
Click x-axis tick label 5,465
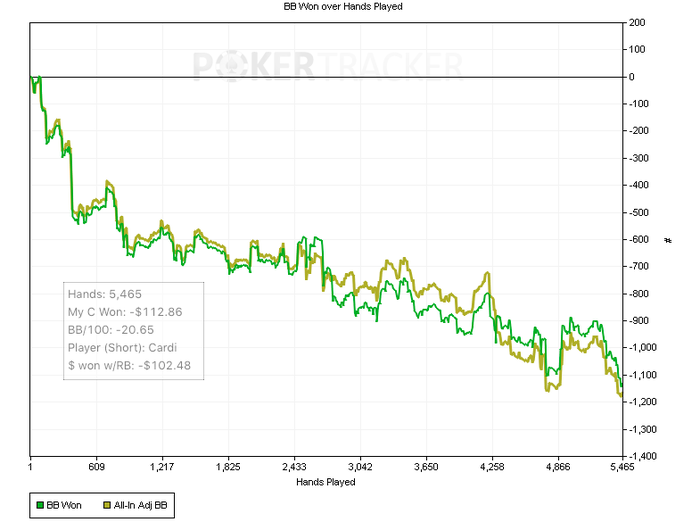(x=622, y=467)
